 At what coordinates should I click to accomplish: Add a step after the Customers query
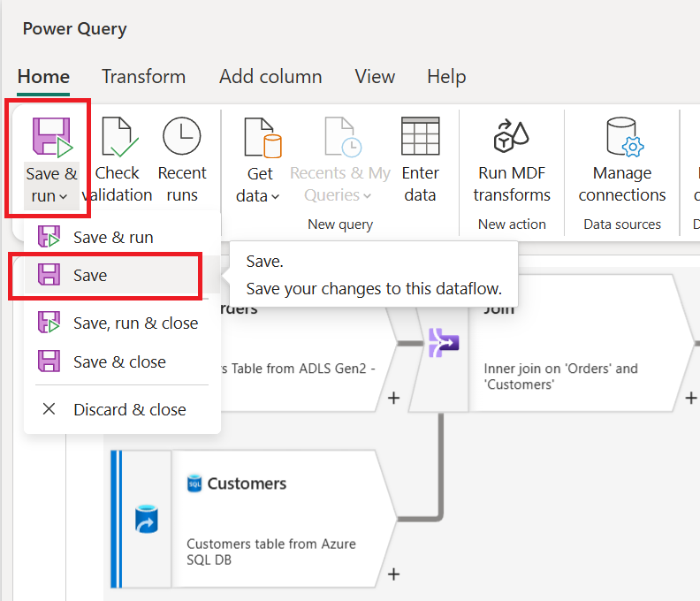click(393, 574)
